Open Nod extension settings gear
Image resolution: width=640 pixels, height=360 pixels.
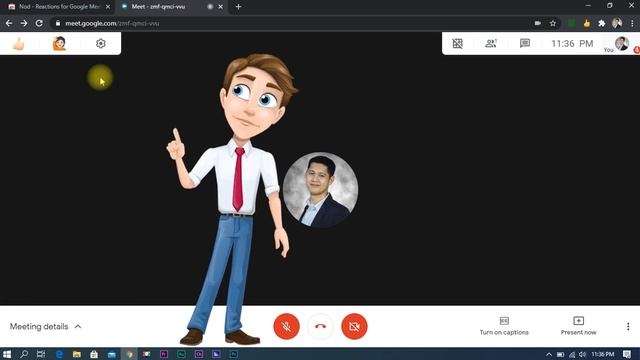(100, 43)
